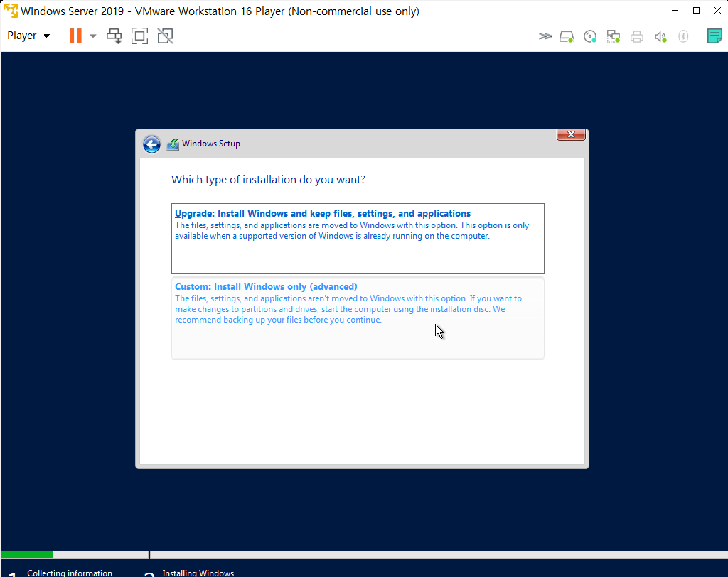Open the sound card device icon
The width and height of the screenshot is (728, 577).
pos(660,36)
